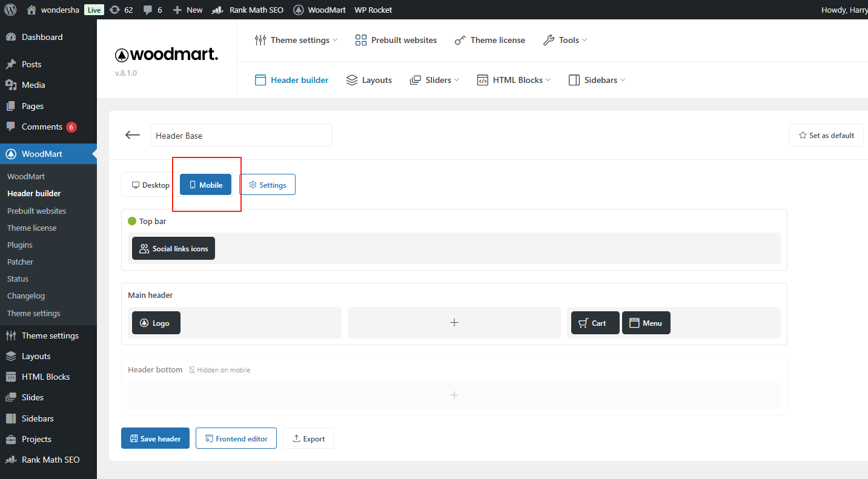The height and width of the screenshot is (479, 868).
Task: Open the Frontend editor
Action: pos(236,438)
